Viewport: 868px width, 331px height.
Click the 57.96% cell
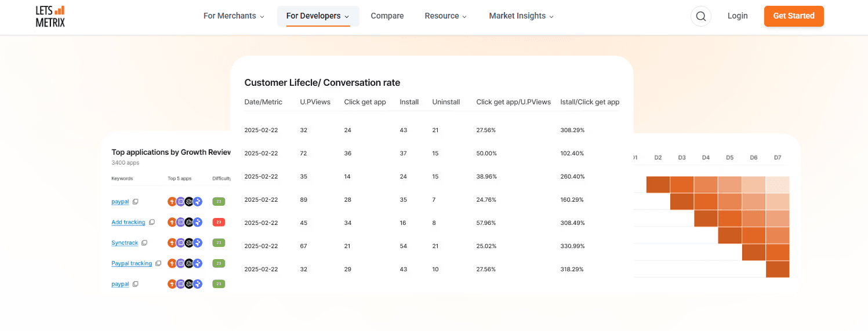486,223
